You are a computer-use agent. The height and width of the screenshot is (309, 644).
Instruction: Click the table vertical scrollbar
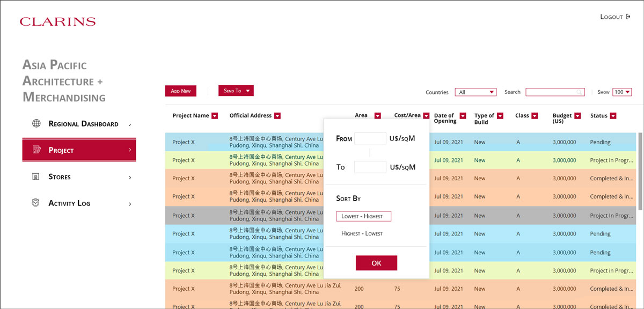639,172
